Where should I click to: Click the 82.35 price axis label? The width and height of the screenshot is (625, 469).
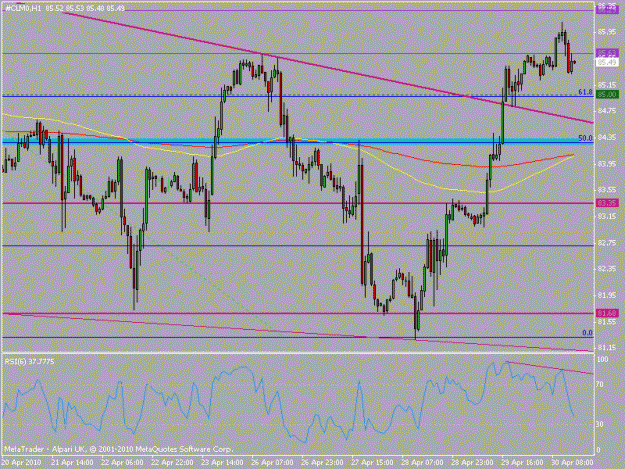pos(607,269)
